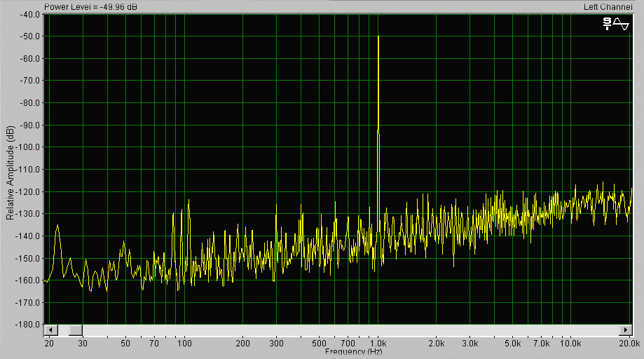Click the tip of the 1 kHz peak

pos(378,36)
